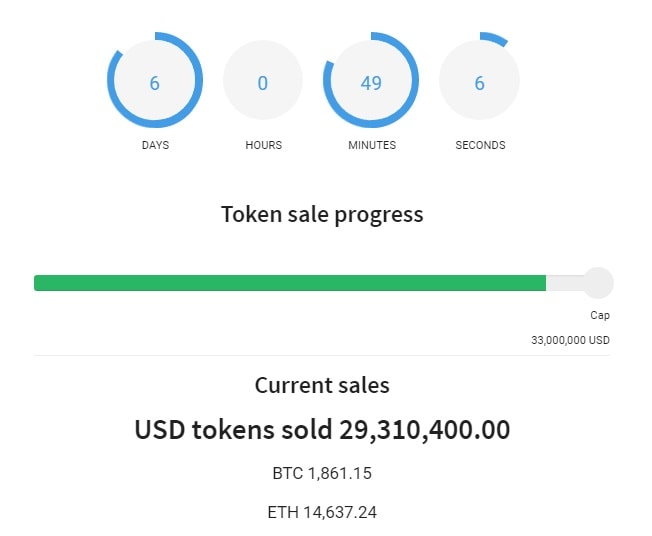
Task: Click the USD tokens sold 29,310,400.00 text
Action: pyautogui.click(x=322, y=430)
